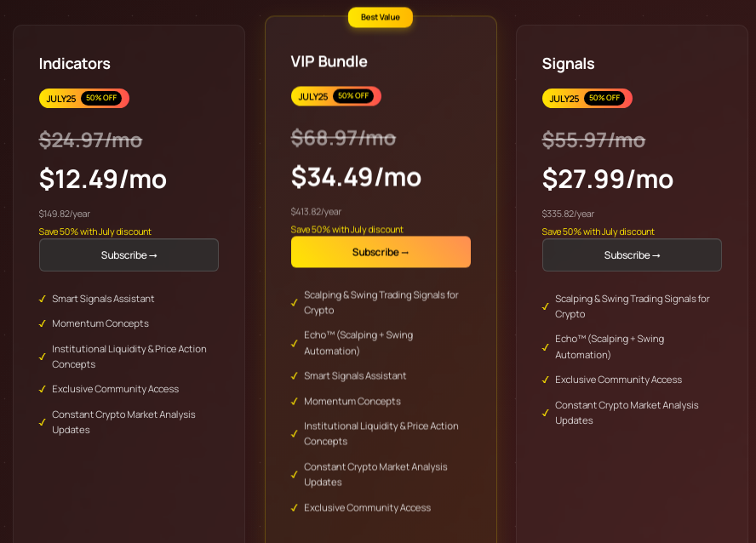
Task: Click the $12.49/mo Indicators price
Action: pos(103,180)
